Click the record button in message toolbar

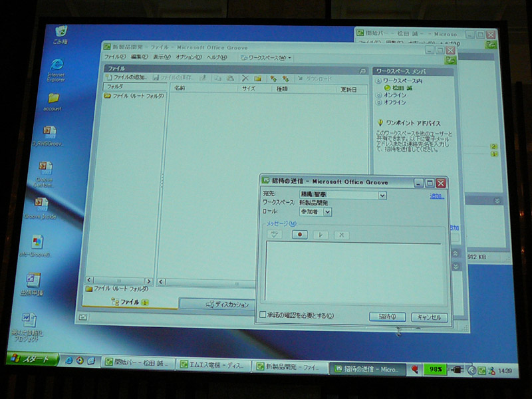tap(300, 235)
